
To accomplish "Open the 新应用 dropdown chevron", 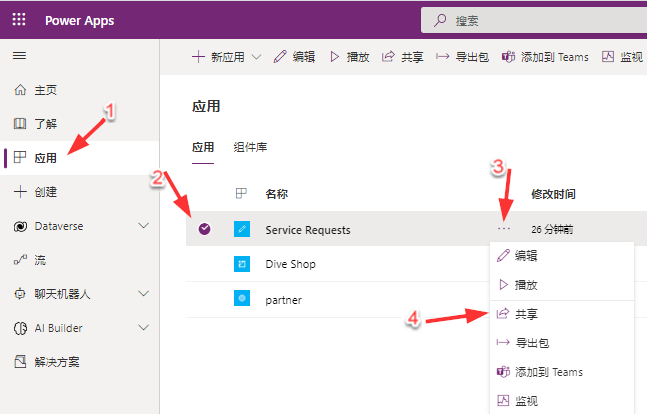I will pyautogui.click(x=256, y=57).
